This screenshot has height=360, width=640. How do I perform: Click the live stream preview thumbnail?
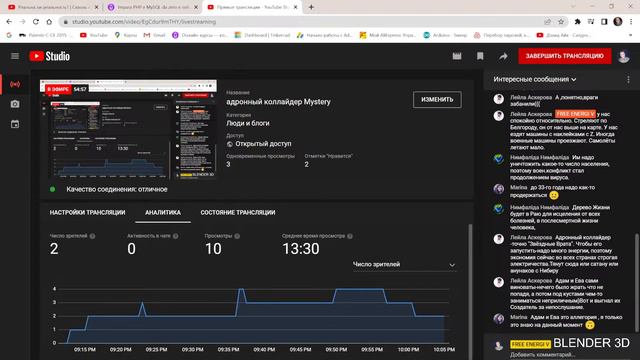pyautogui.click(x=128, y=130)
